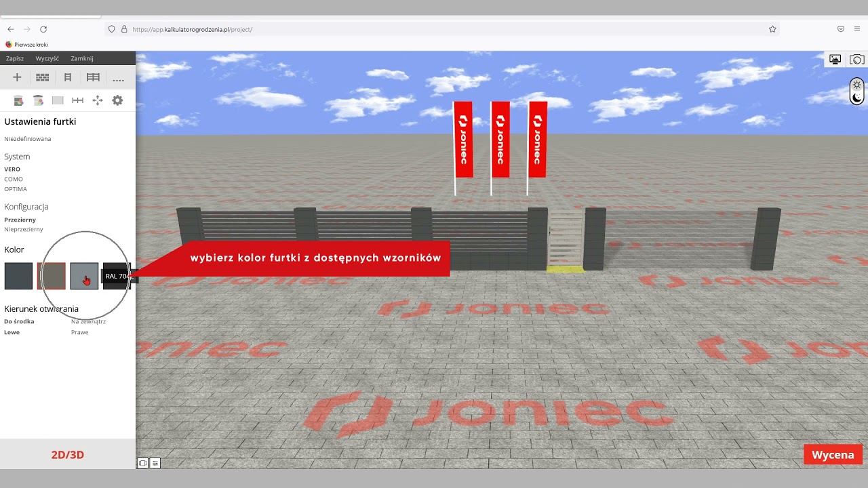
Task: Open the Pocket save icon
Action: tap(841, 29)
